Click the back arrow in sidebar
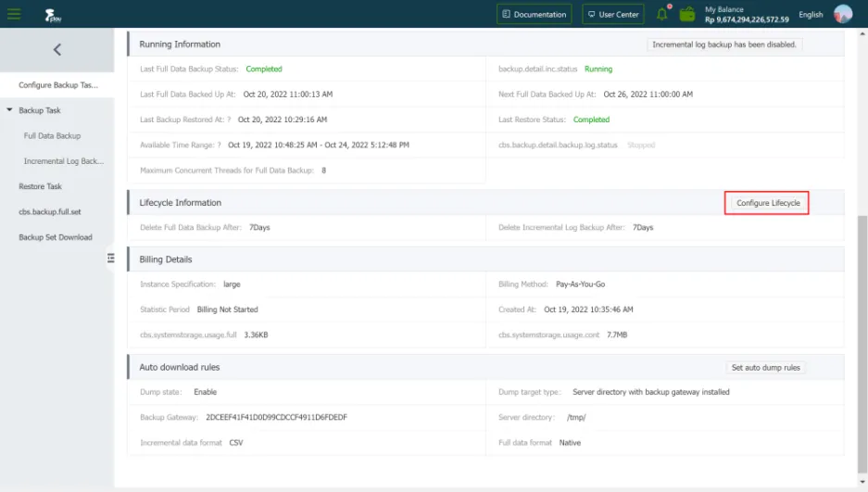868x492 pixels. coord(57,50)
